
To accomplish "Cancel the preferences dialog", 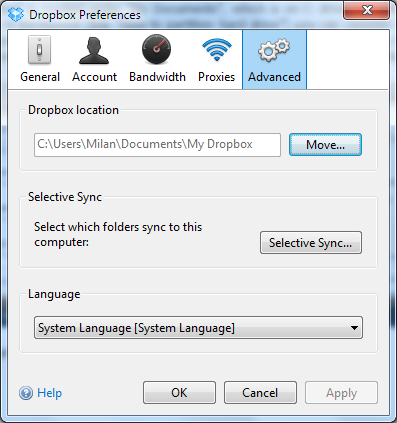I will point(260,393).
